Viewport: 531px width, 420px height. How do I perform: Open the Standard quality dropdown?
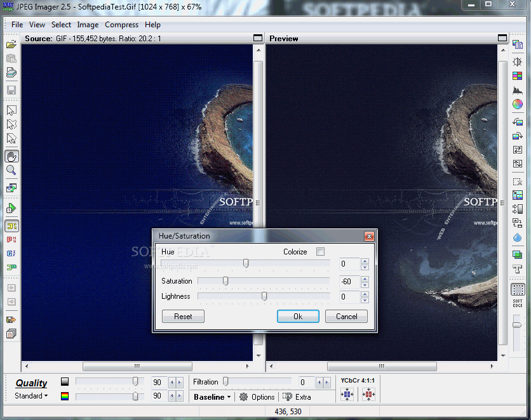coord(31,396)
